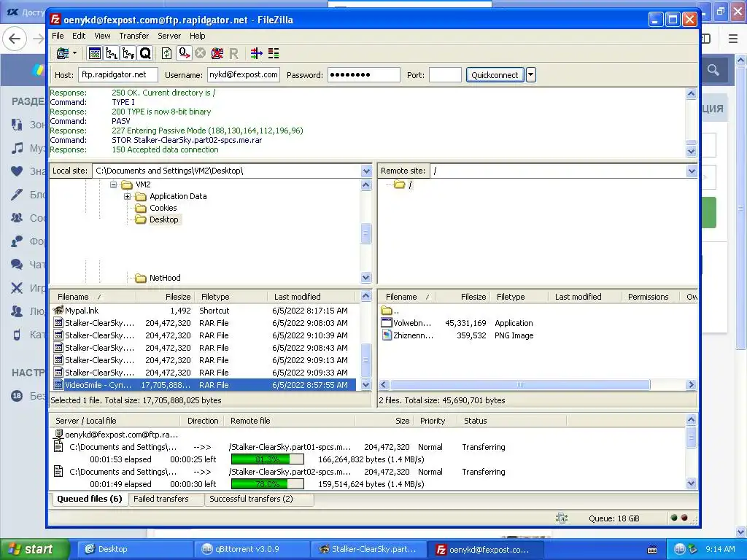The image size is (747, 560).
Task: Open the remote parent directory folder icon
Action: 387,311
